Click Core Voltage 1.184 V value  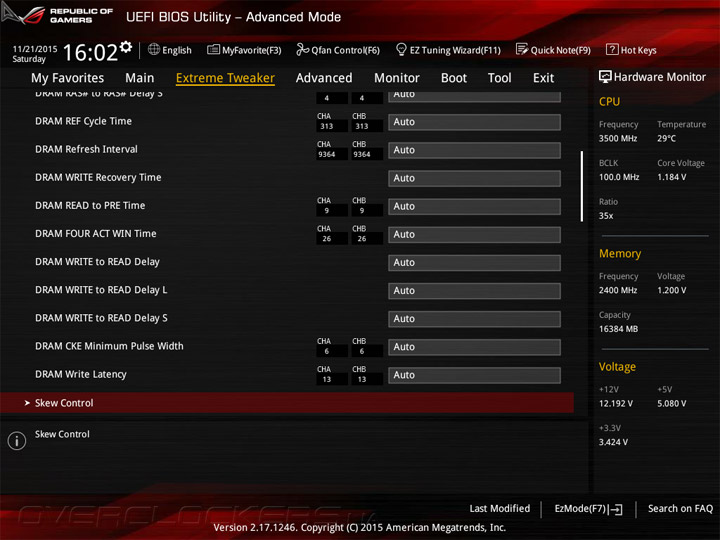click(672, 177)
